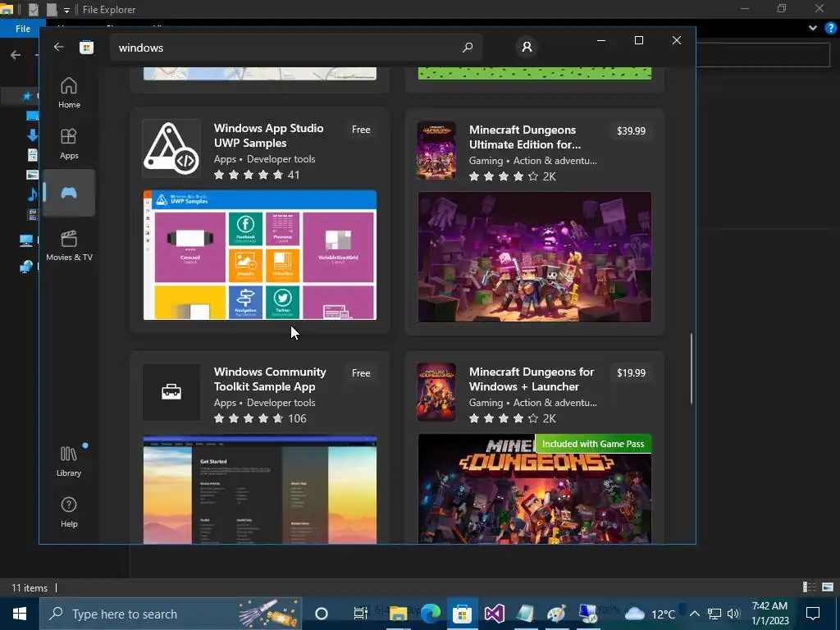Open the notification center icon
Screen dimensions: 840x630
813,614
